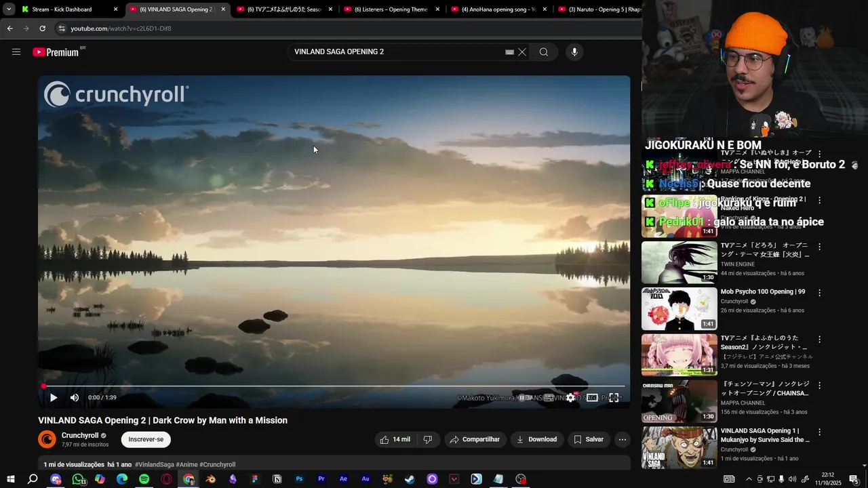Open WhatsApp from taskbar
868x488 pixels.
[78, 479]
